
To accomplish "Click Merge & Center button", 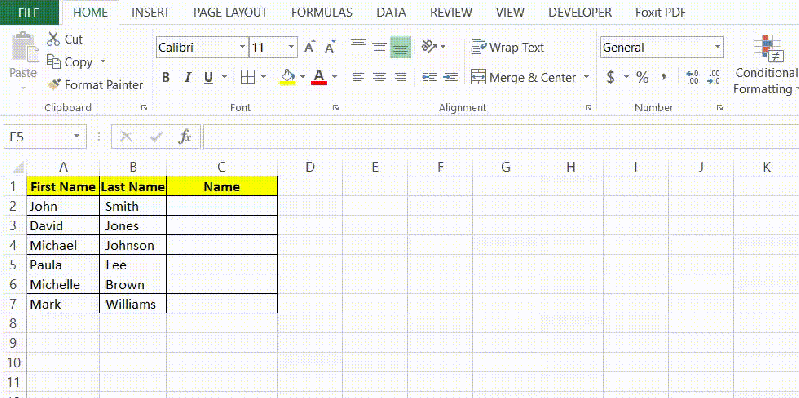I will [x=523, y=77].
